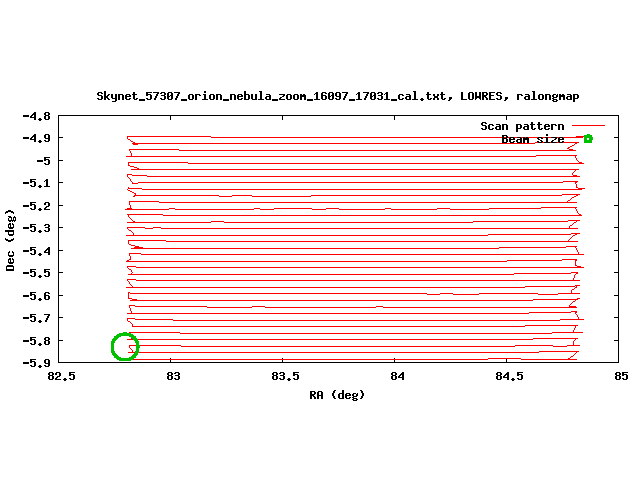Viewport: 640px width, 480px height.
Task: Click the x-axis tick label 82.5
Action: coord(61,376)
